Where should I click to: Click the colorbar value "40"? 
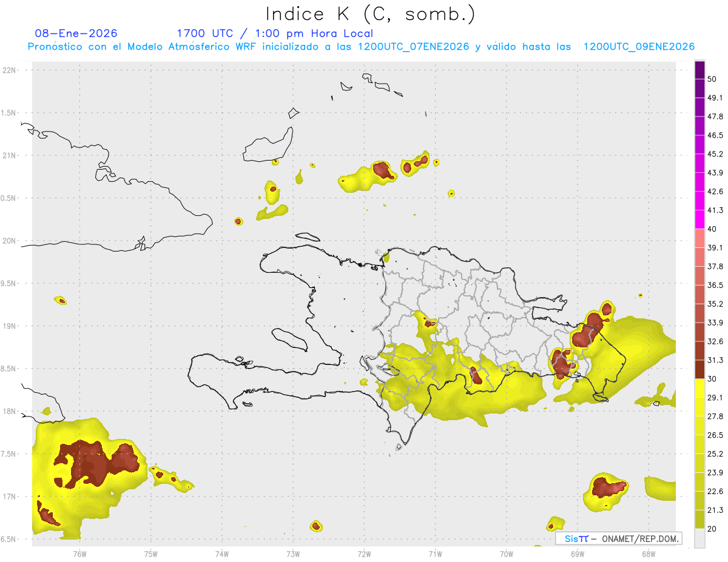713,229
